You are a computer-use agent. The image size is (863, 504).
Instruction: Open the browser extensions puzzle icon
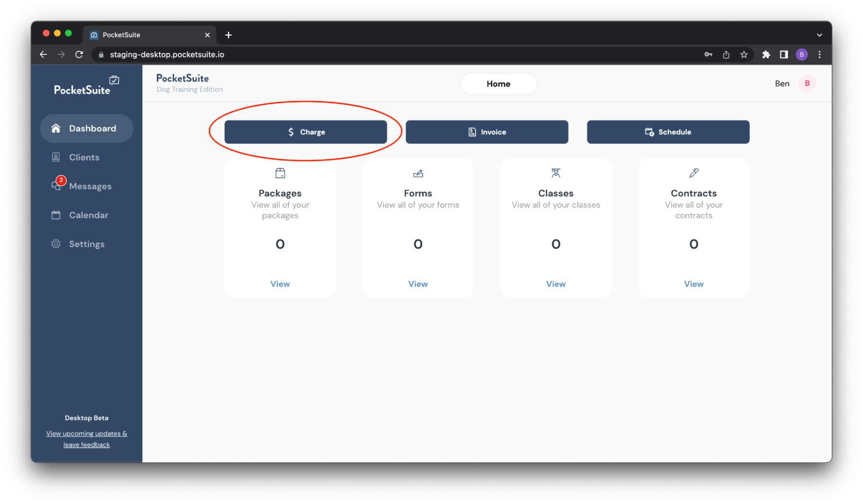(766, 54)
